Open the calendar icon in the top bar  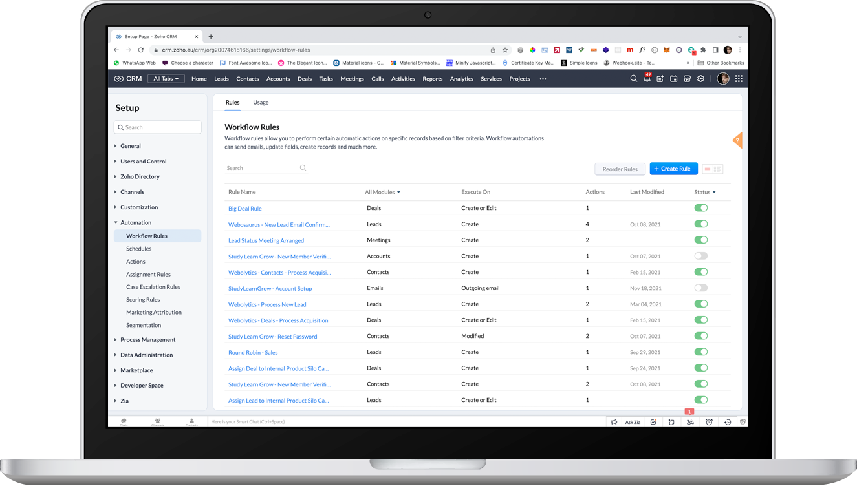[x=673, y=78]
